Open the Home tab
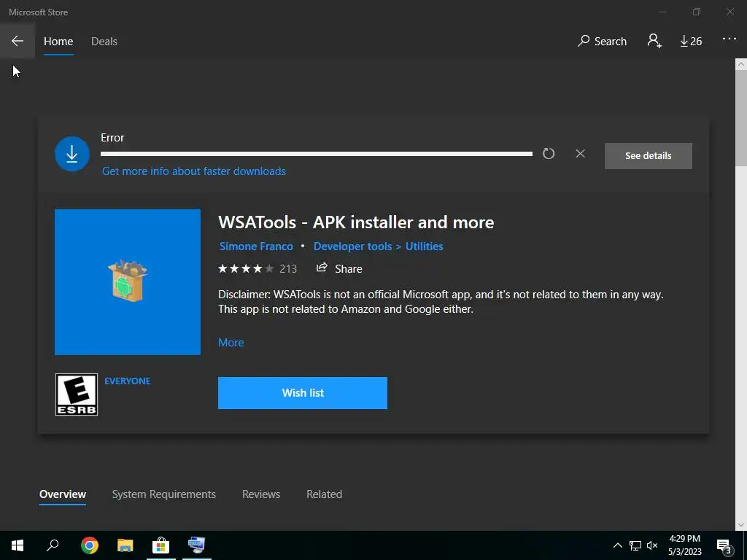The image size is (747, 560). (x=58, y=42)
